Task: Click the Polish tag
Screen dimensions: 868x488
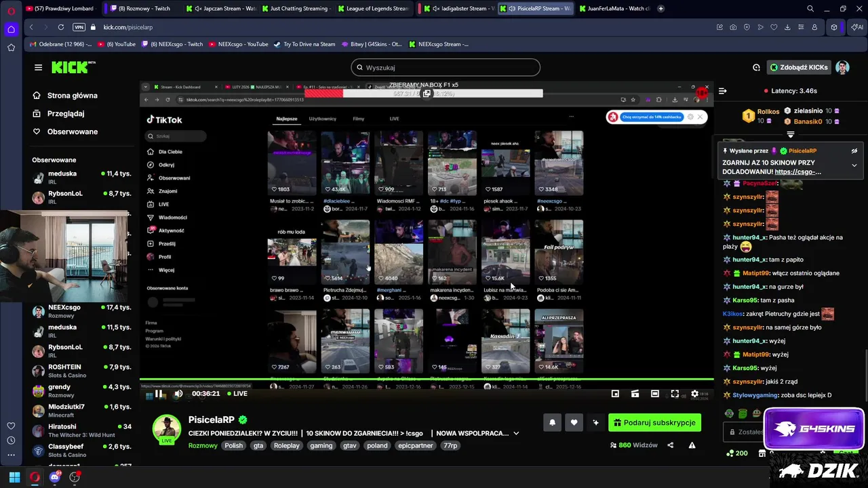Action: pyautogui.click(x=233, y=445)
